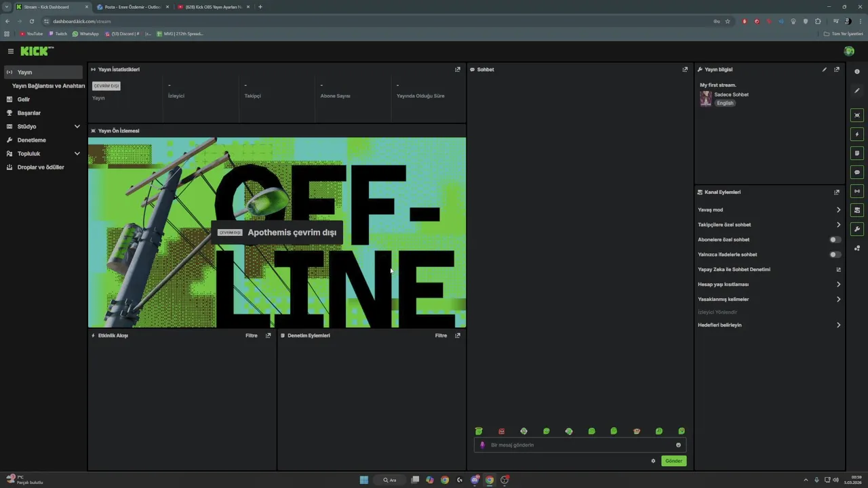Click the pencil edit icon in the right sidebar

857,91
